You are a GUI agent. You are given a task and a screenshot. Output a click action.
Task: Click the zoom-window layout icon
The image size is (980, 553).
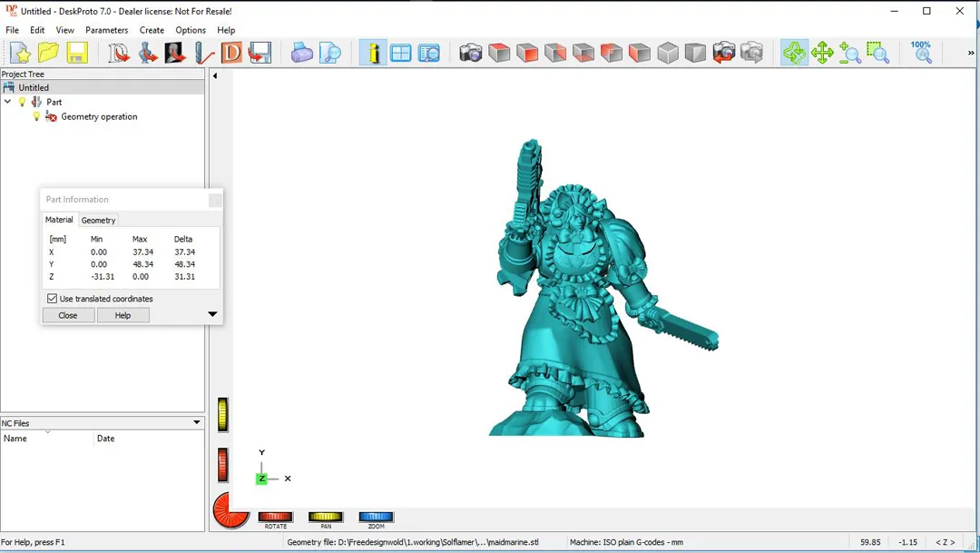(428, 54)
